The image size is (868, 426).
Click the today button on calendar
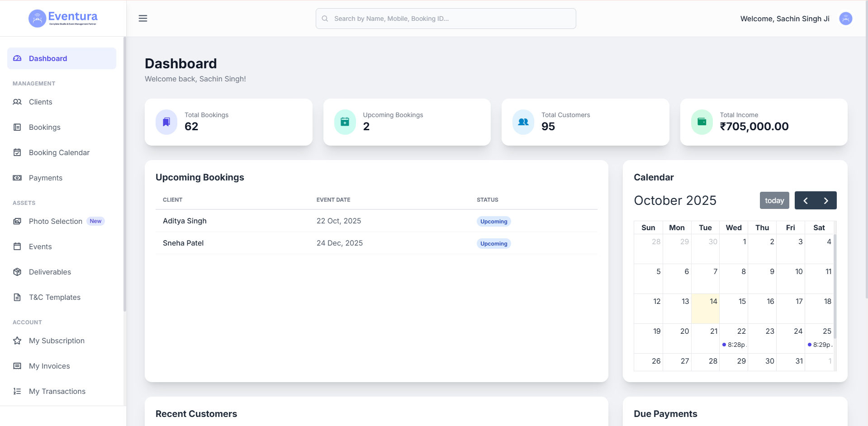774,200
